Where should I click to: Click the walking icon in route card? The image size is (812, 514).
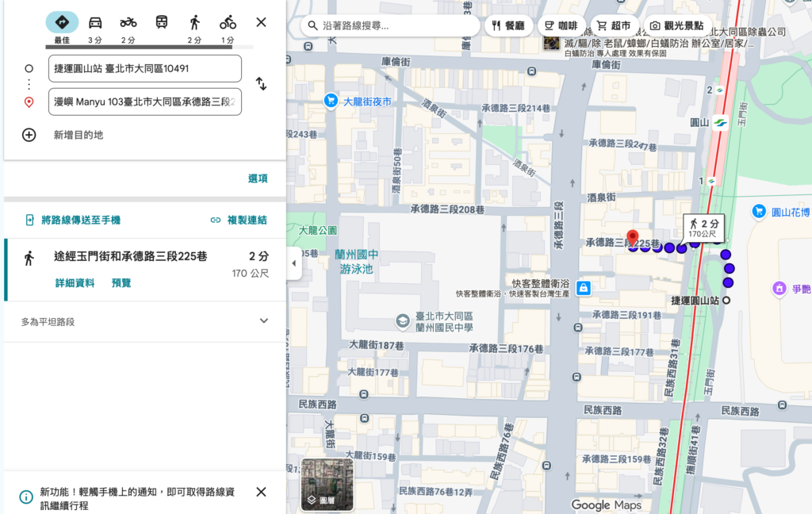[x=29, y=258]
